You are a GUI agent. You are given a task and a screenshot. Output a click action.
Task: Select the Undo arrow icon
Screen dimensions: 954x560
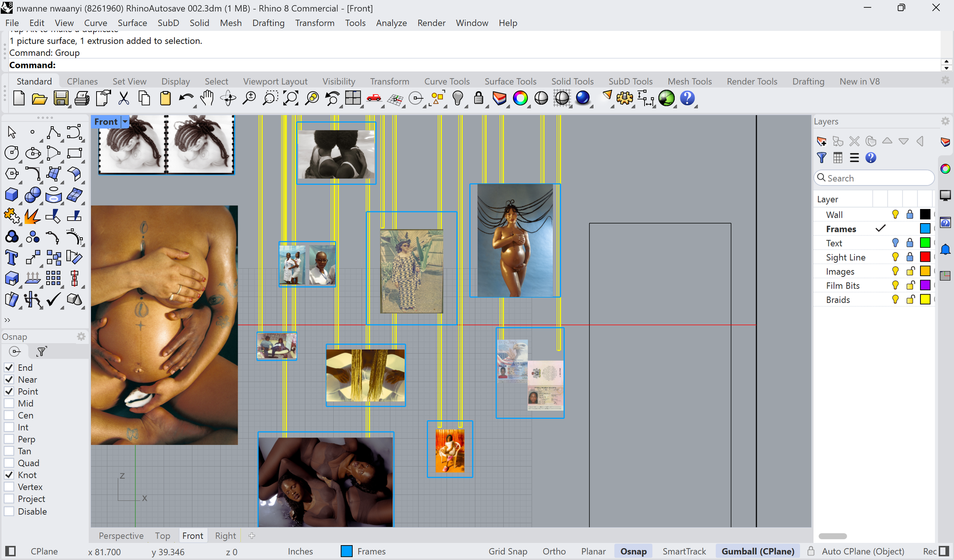(x=186, y=98)
